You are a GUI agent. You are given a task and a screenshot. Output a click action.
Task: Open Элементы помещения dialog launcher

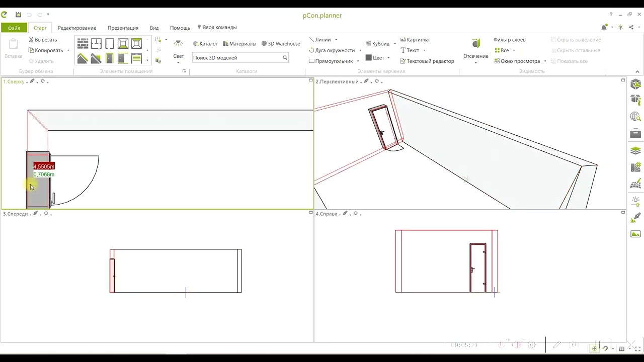point(184,71)
